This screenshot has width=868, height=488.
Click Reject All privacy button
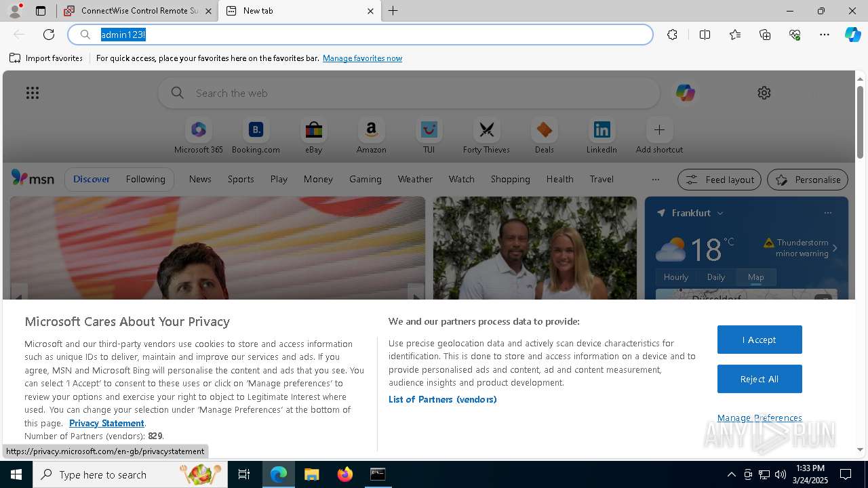(x=759, y=379)
